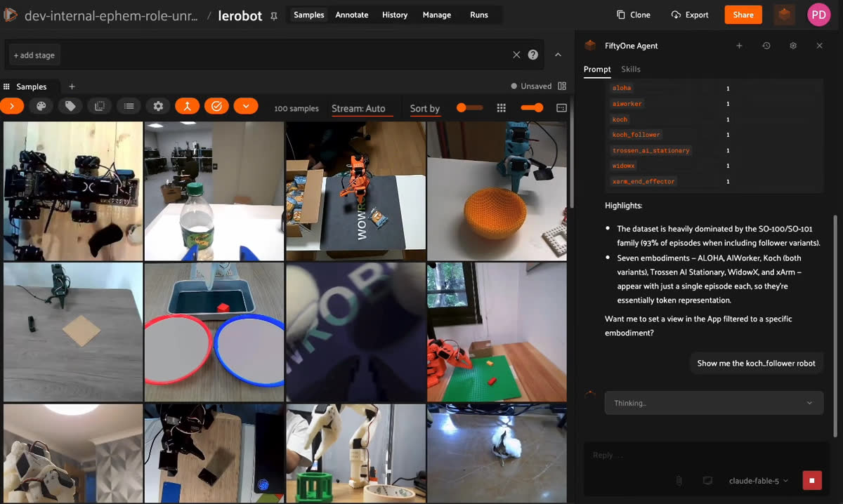Stop the agent with the red stop button
Viewport: 843px width, 504px height.
[811, 481]
